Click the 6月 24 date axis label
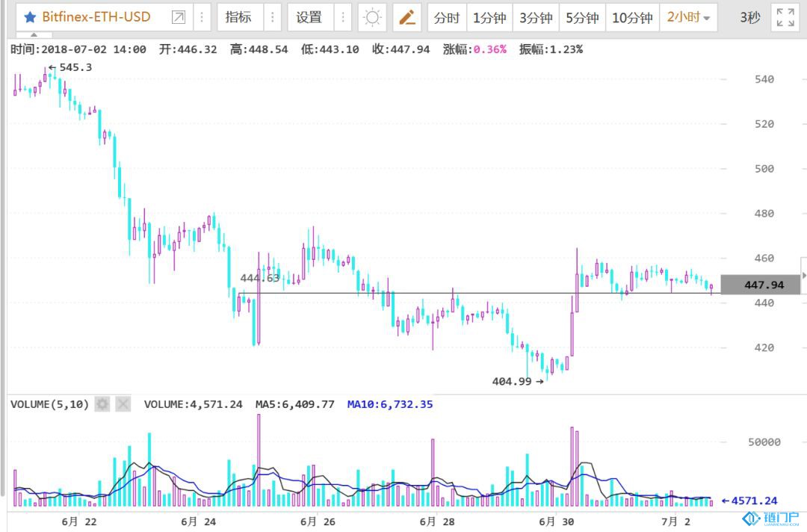807x532 pixels. point(198,522)
